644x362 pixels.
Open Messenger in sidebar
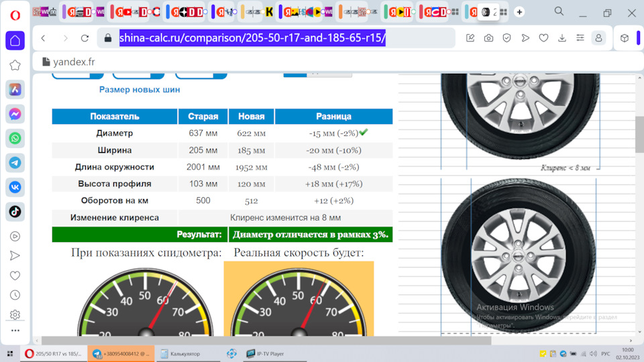pyautogui.click(x=15, y=114)
